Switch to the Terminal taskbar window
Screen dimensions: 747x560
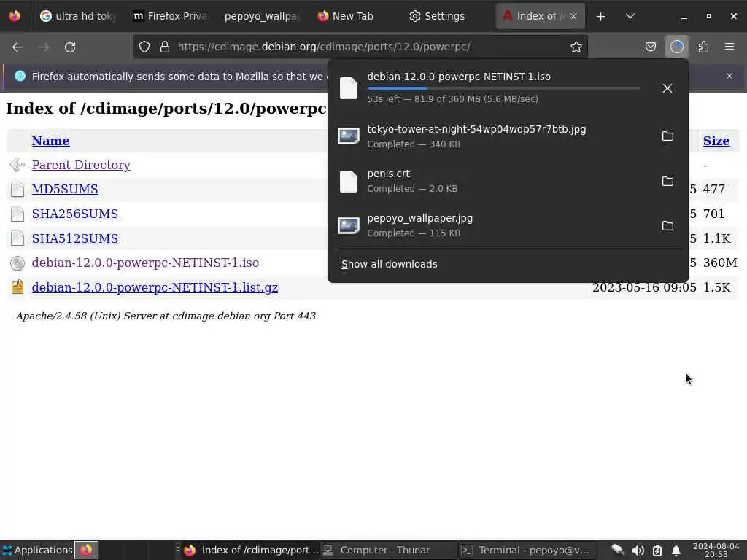pyautogui.click(x=526, y=550)
